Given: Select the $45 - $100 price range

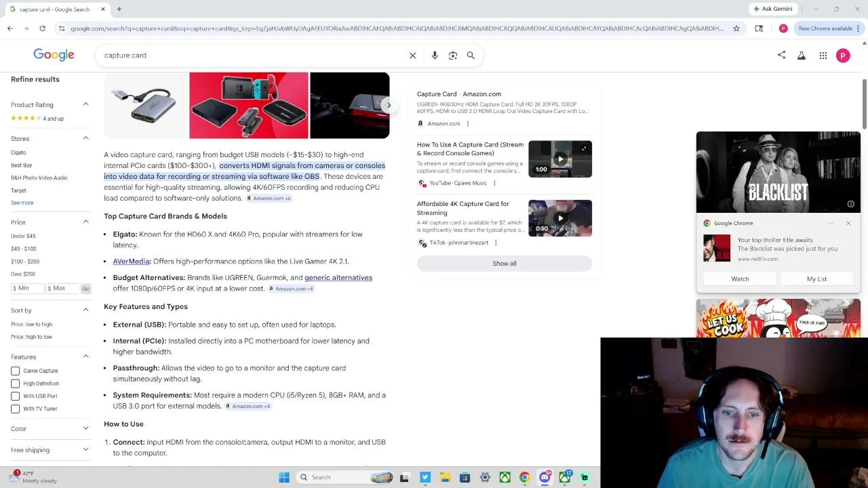Looking at the screenshot, I should [22, 249].
